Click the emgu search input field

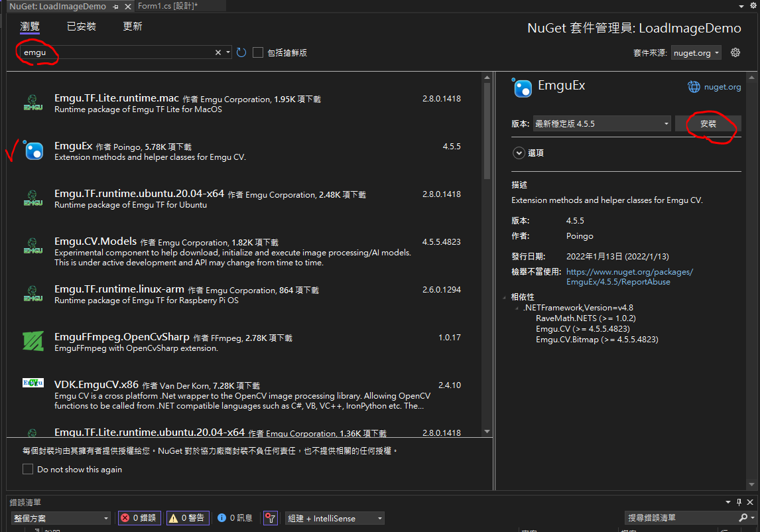click(118, 52)
